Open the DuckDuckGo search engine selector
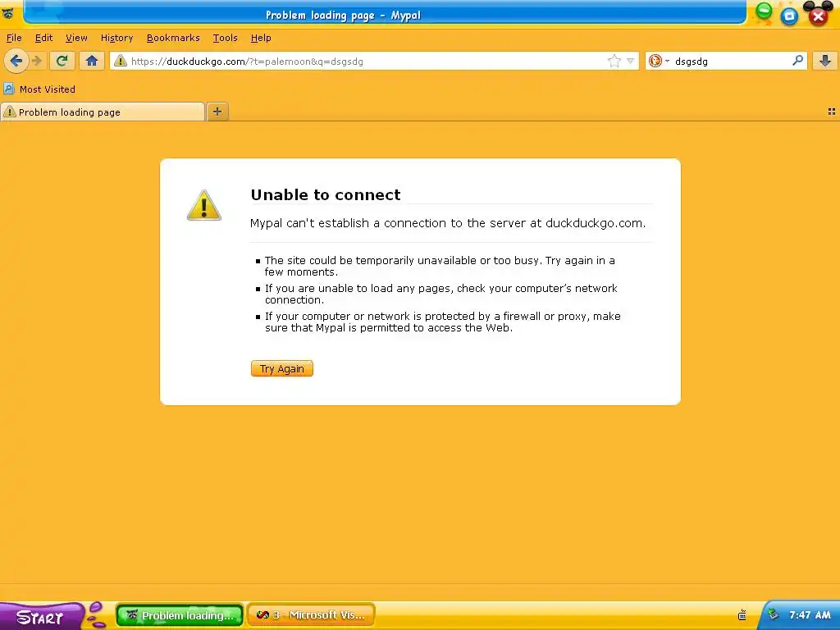This screenshot has width=840, height=630. click(659, 61)
